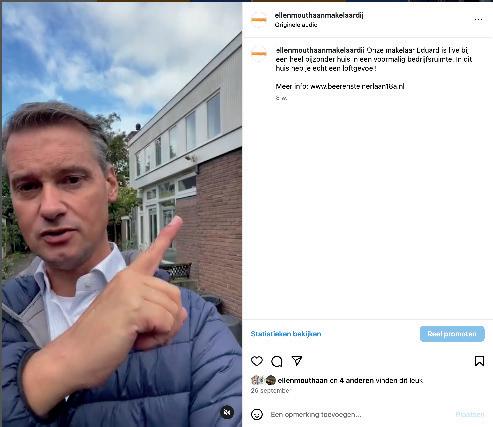493x427 pixels.
Task: Like the reel with the heart icon
Action: pos(257,361)
